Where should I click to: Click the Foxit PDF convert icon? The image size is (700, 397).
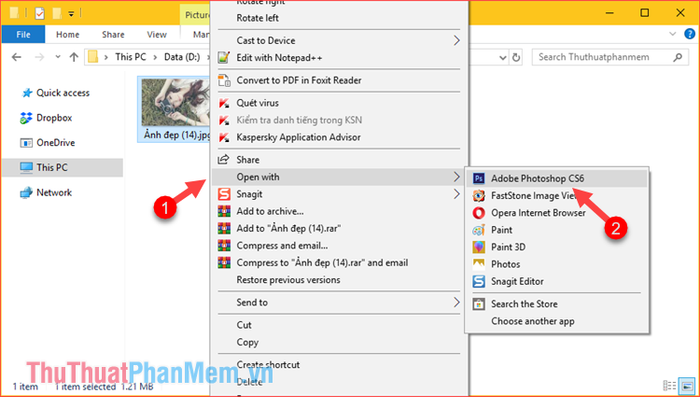pyautogui.click(x=224, y=80)
